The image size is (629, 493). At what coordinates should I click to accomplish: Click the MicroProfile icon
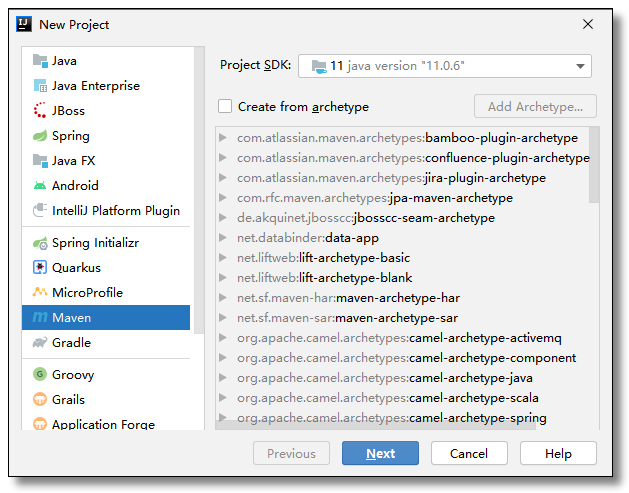[40, 292]
